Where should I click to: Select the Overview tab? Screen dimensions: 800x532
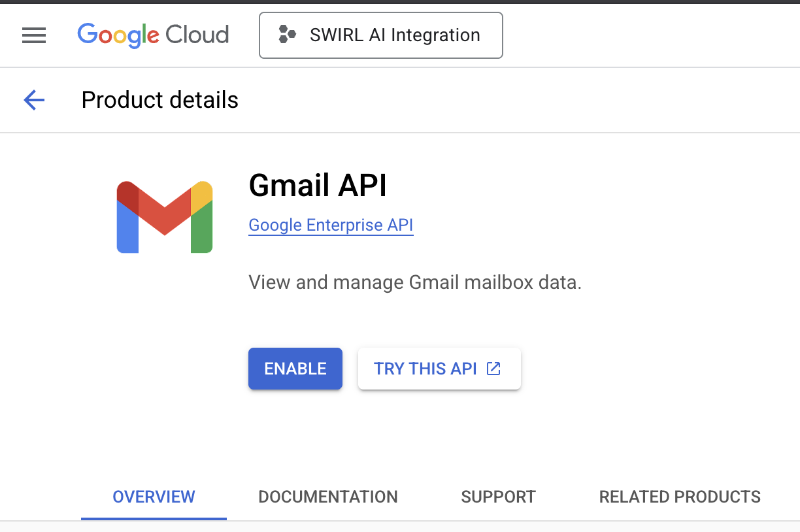(154, 497)
